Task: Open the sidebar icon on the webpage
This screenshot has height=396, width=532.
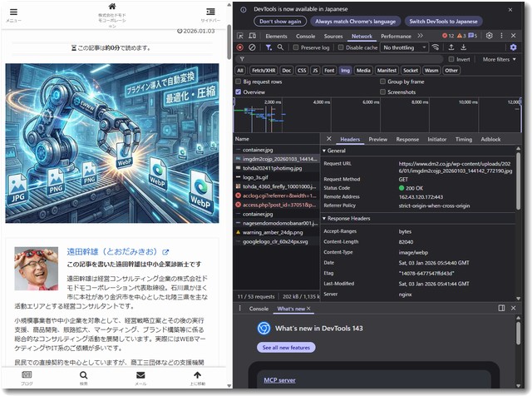Action: (210, 12)
